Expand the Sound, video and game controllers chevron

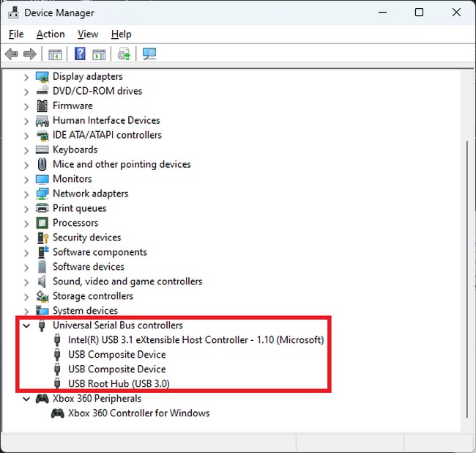[x=26, y=282]
